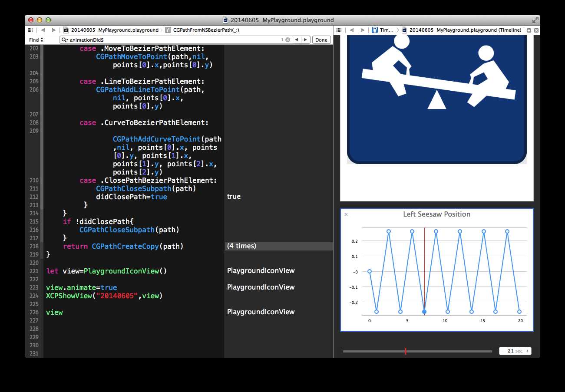The height and width of the screenshot is (392, 565).
Task: Click PlaygroundIconView result for line 221
Action: coord(261,270)
